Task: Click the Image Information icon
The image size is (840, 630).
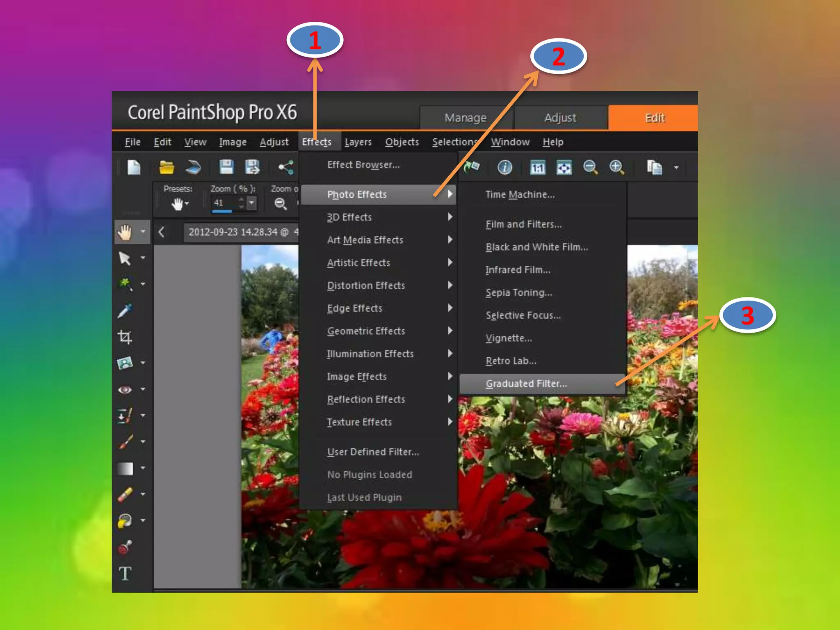Action: [504, 167]
